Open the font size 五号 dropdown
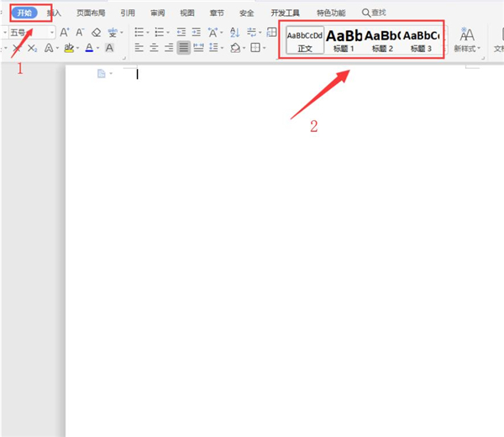Image resolution: width=504 pixels, height=437 pixels. click(32, 33)
